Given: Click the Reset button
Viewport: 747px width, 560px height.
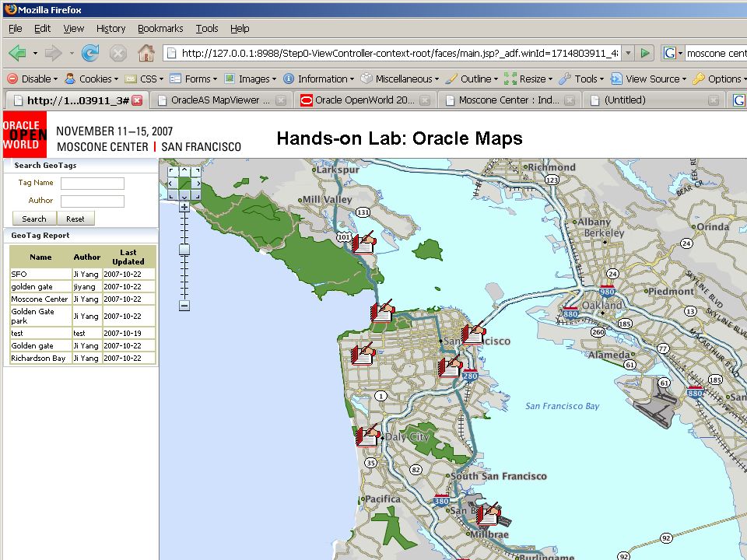Looking at the screenshot, I should (75, 219).
